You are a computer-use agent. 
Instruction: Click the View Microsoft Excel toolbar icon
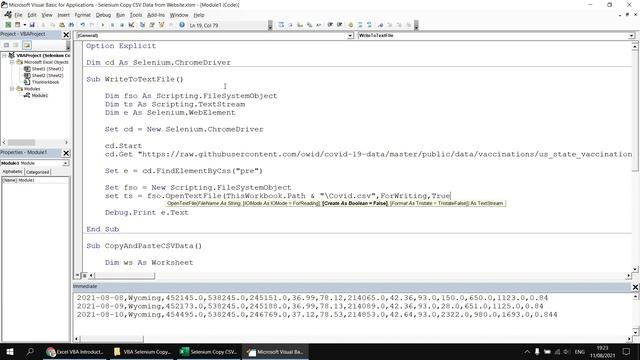[8, 25]
